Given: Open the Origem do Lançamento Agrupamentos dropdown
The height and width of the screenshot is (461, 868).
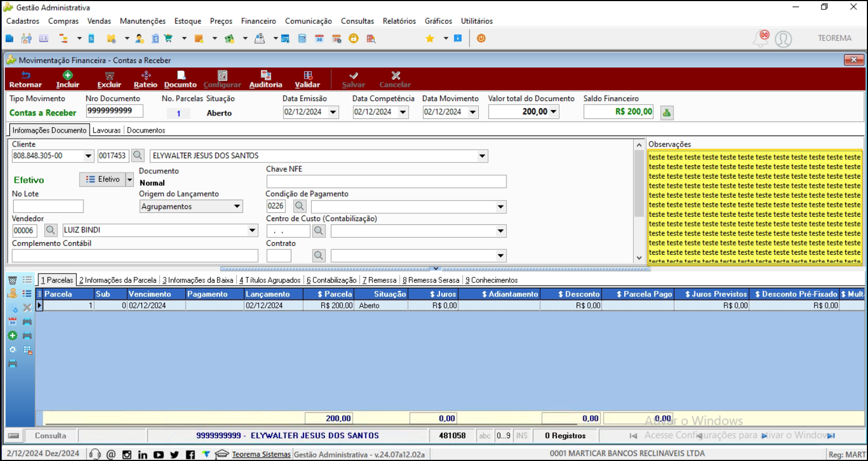Looking at the screenshot, I should 237,207.
